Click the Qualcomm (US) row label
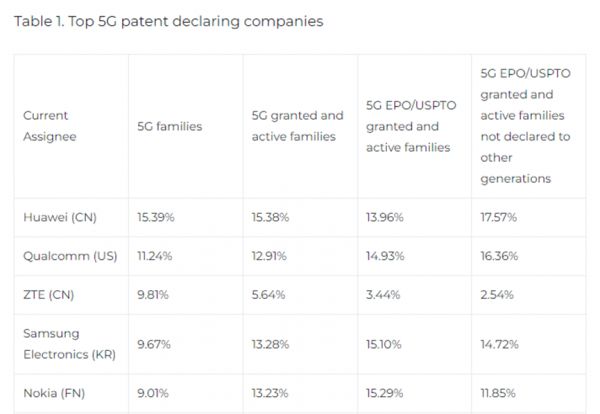600x414 pixels. [69, 255]
